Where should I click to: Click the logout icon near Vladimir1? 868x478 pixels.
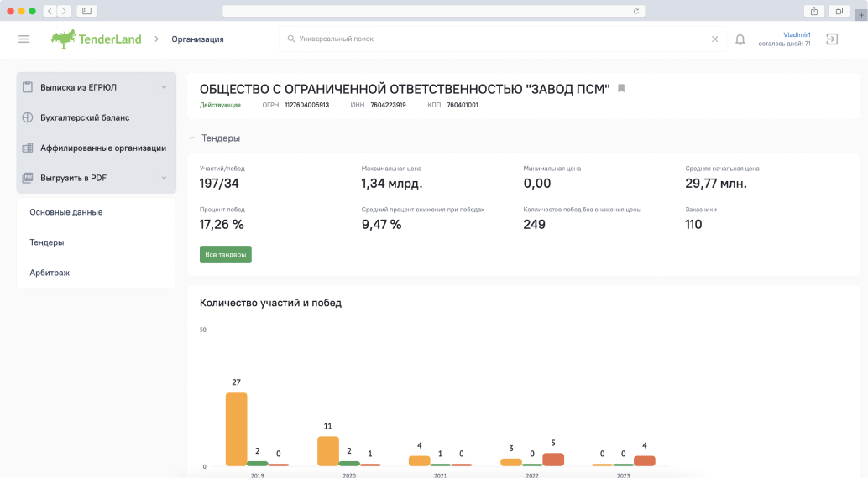832,39
